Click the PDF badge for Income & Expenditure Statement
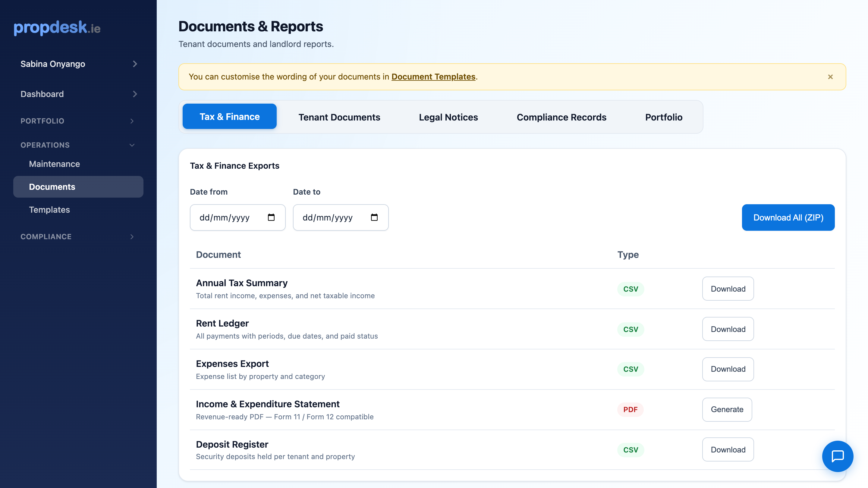 point(630,410)
